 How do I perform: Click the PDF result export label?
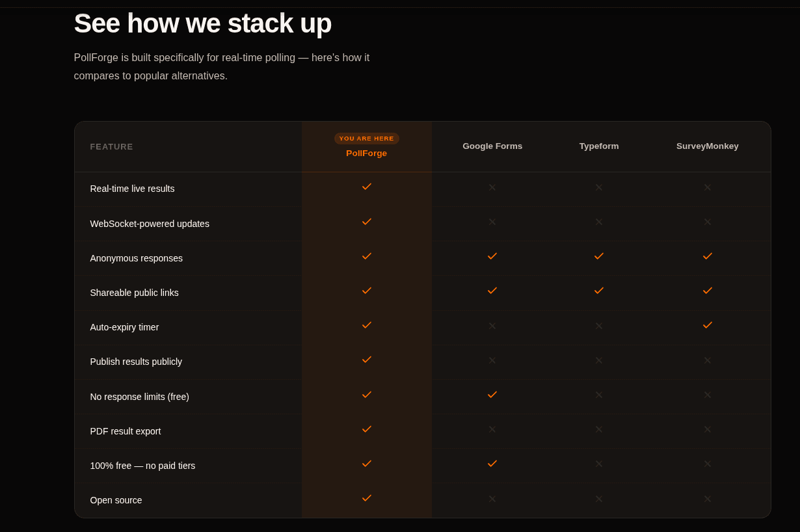pos(126,431)
